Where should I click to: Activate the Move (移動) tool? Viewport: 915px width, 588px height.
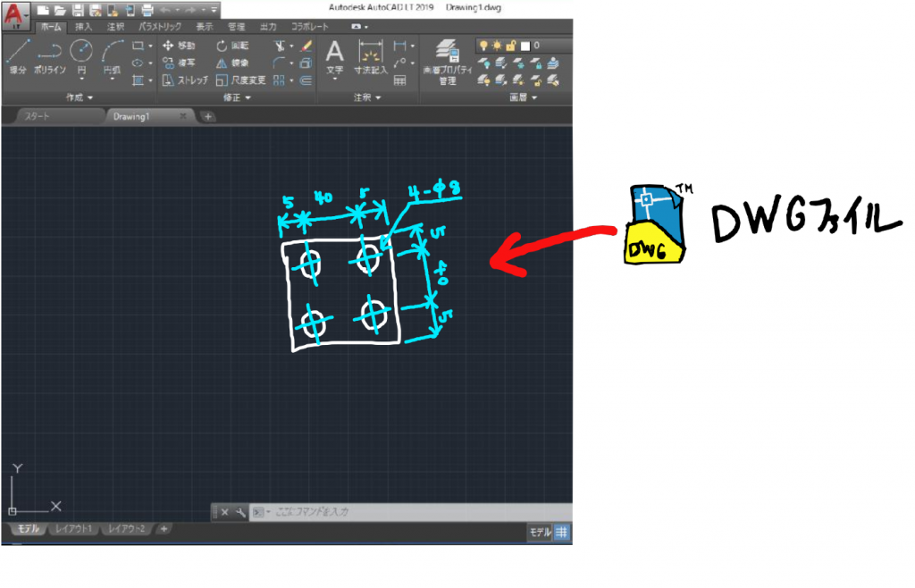click(179, 46)
